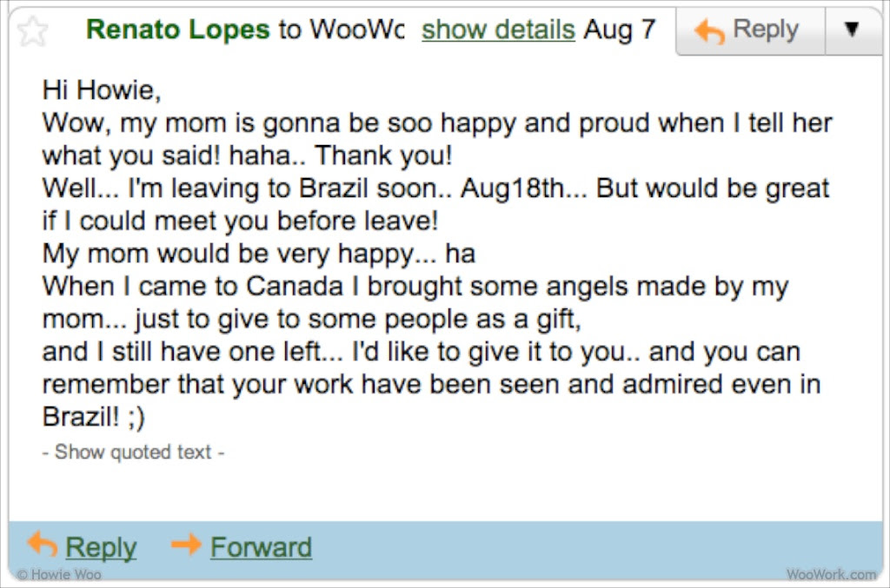Click the orange reply arrow in footer

coord(43,544)
